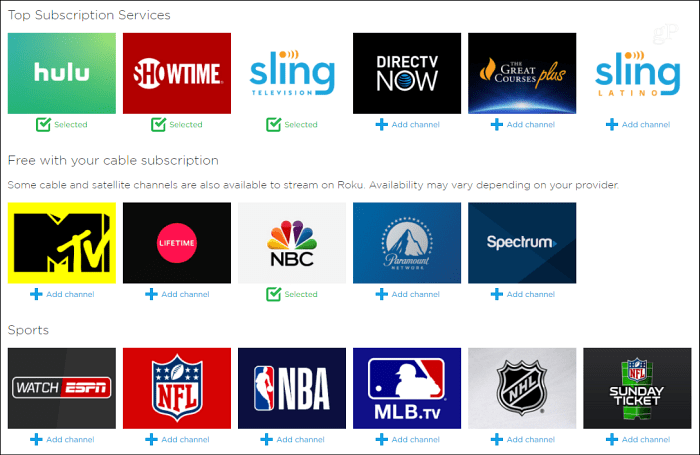
Task: Click plus icon under MTV
Action: click(36, 294)
